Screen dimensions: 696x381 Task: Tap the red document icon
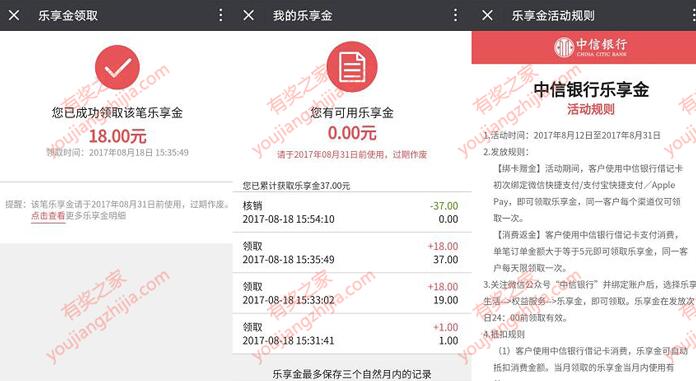click(352, 67)
